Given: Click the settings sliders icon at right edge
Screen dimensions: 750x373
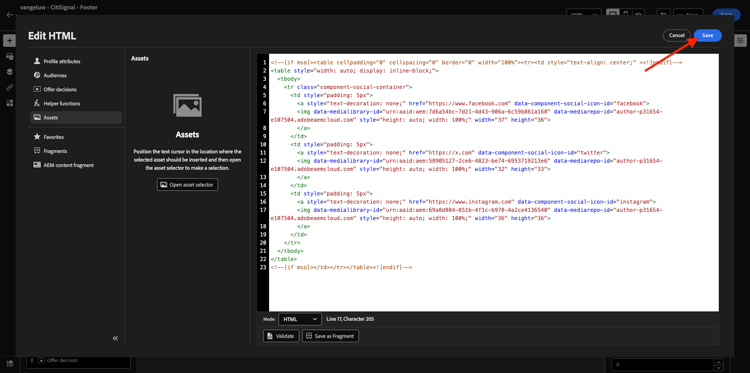Looking at the screenshot, I should (740, 42).
